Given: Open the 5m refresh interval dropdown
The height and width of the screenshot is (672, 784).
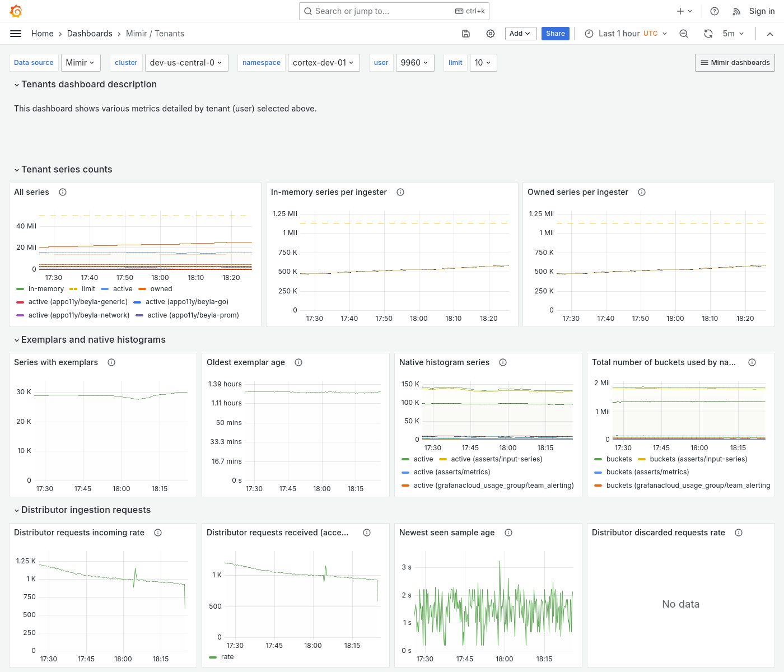Looking at the screenshot, I should coord(731,34).
